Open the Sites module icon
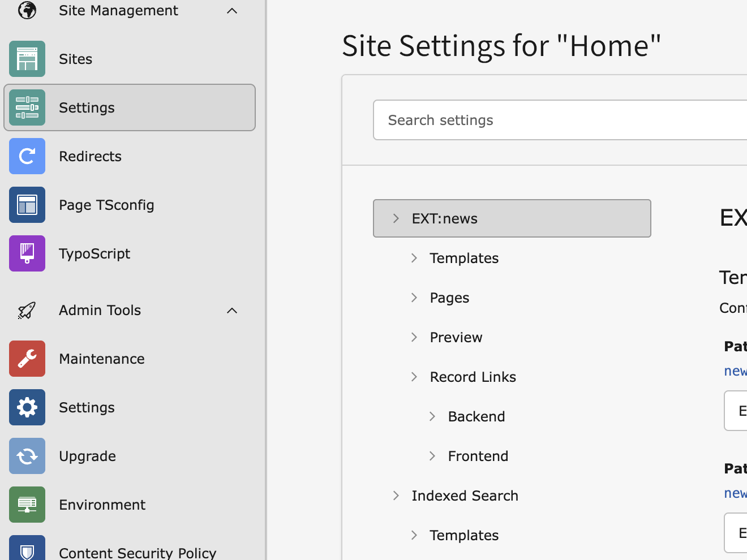The width and height of the screenshot is (747, 560). click(x=27, y=59)
